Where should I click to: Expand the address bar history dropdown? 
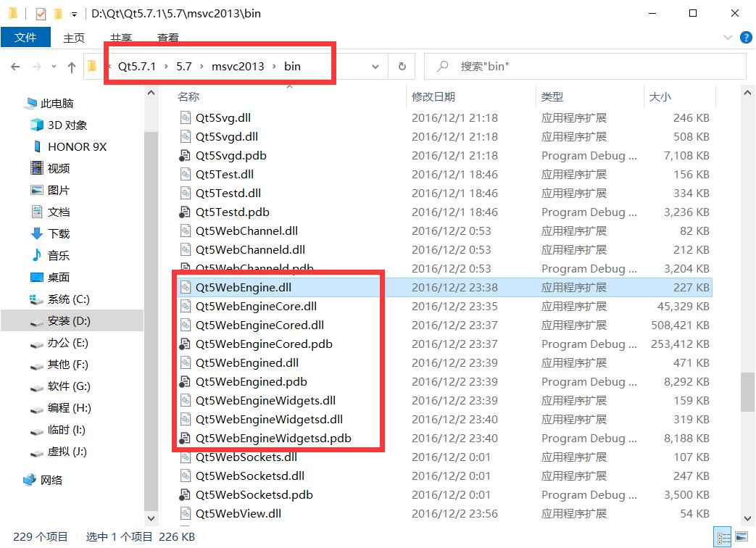[x=375, y=67]
